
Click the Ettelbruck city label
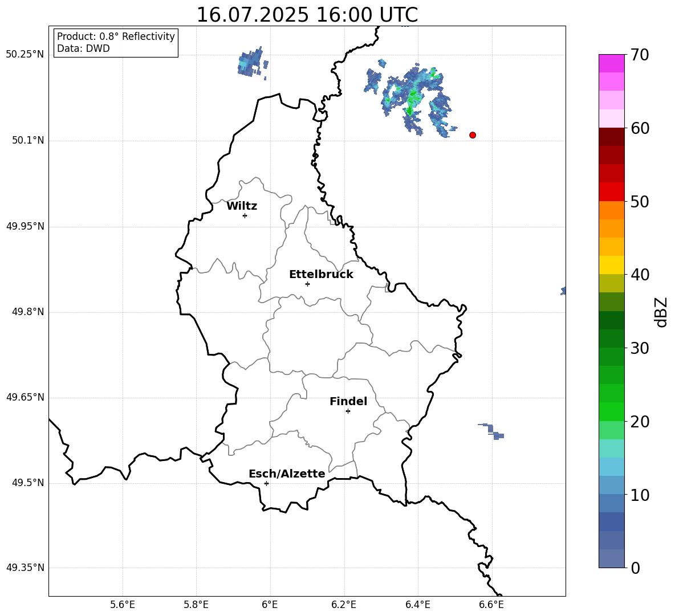[x=321, y=275]
